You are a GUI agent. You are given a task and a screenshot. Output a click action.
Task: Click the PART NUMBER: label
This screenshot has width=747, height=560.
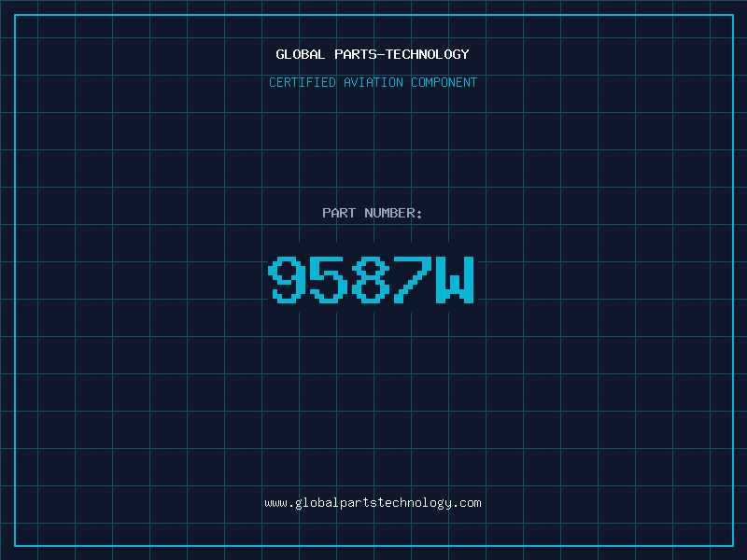(x=372, y=213)
